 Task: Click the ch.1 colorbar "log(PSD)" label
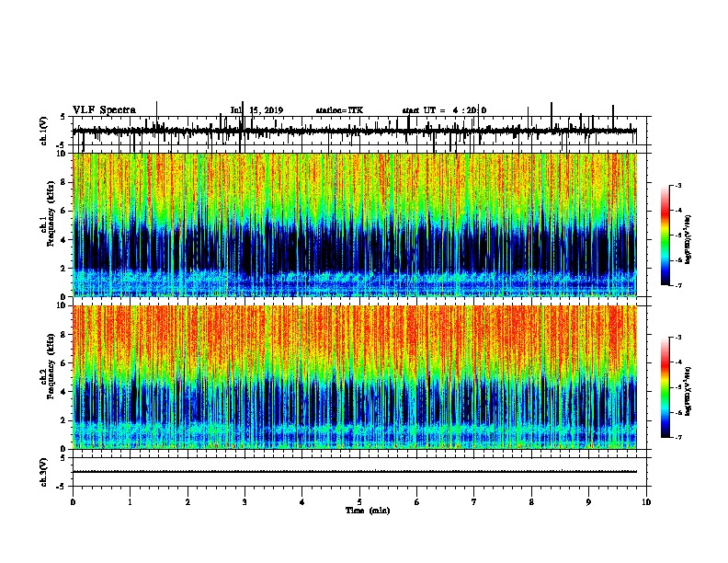pos(688,239)
